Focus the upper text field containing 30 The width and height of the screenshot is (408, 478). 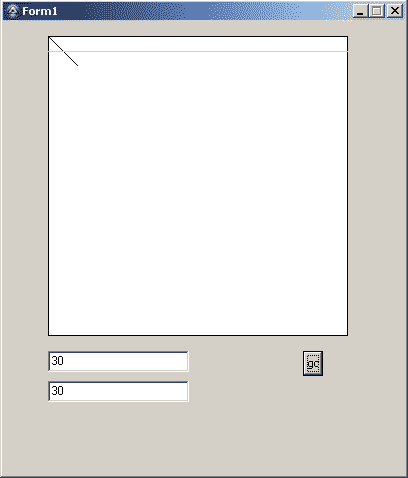pos(118,361)
